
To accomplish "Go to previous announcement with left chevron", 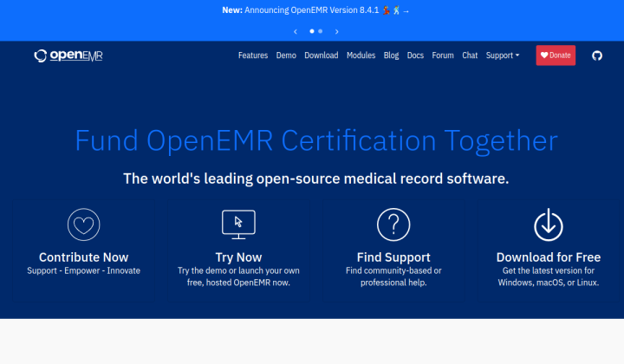I will [296, 31].
